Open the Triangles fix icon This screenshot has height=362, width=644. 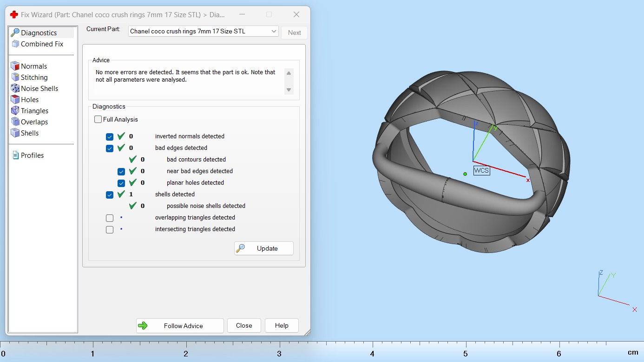coord(15,111)
